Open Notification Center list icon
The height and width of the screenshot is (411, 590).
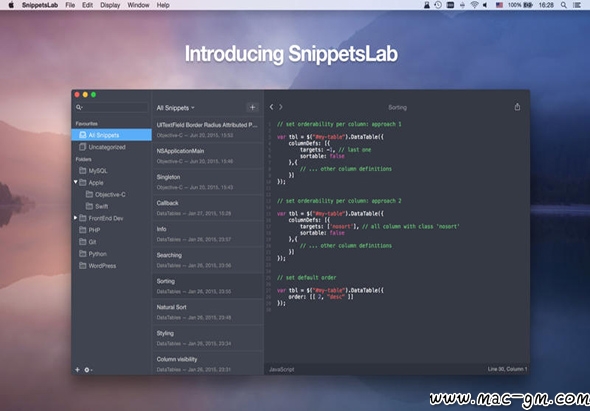(x=576, y=5)
